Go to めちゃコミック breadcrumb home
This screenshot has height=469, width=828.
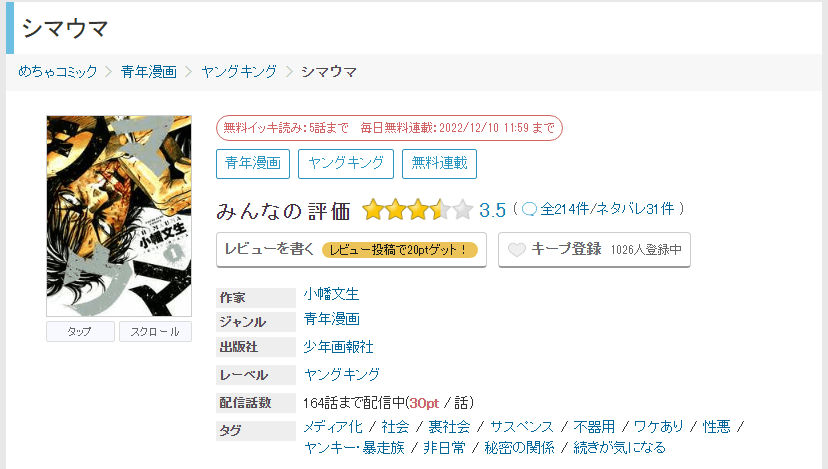point(57,71)
